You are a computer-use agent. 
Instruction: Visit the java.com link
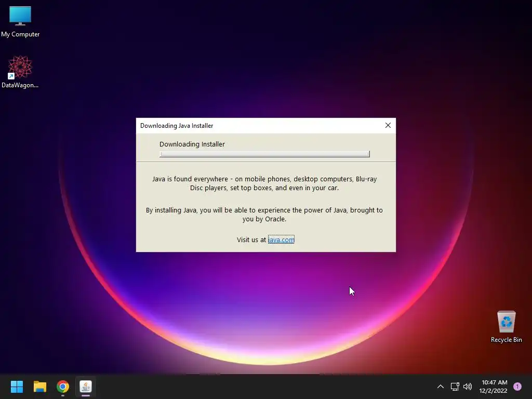pyautogui.click(x=281, y=240)
